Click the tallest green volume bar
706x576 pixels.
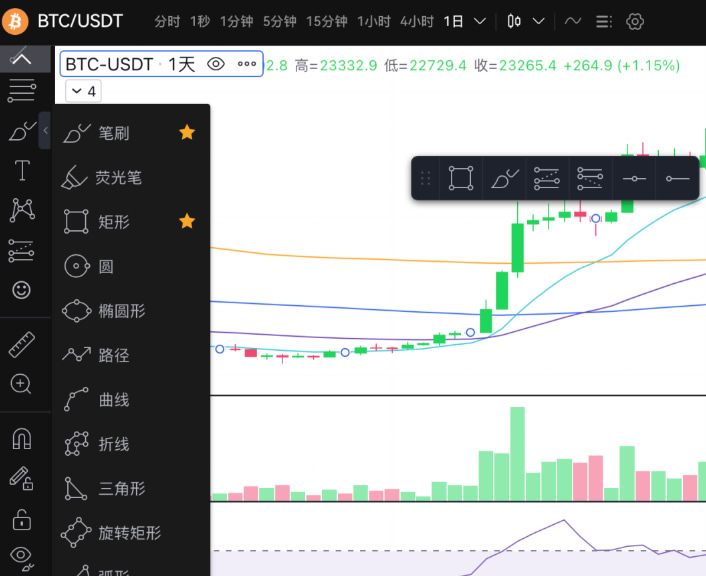click(517, 454)
